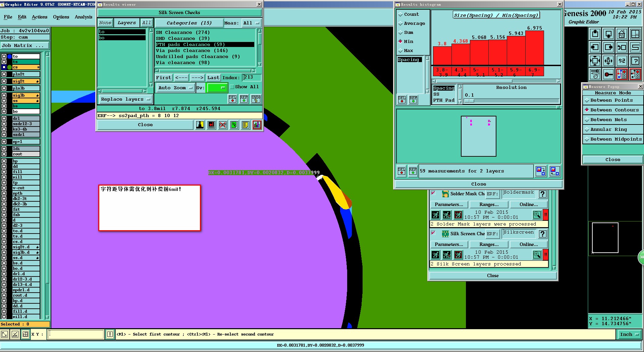Click the home view icon
The height and width of the screenshot is (352, 644).
point(622,34)
